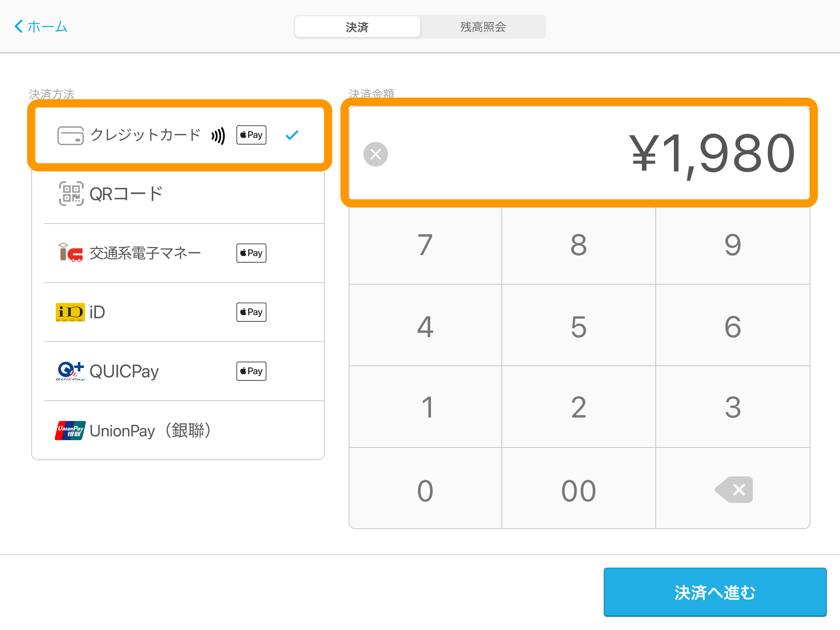
Task: Select クレジットカード payment method
Action: tap(145, 135)
